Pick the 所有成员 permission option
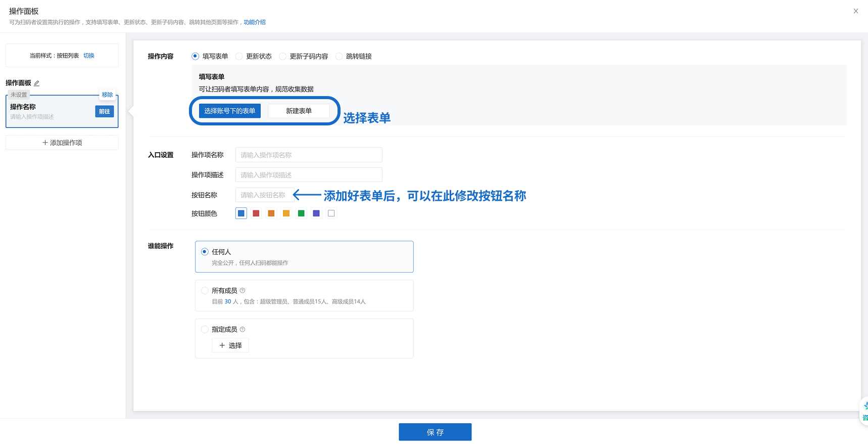The image size is (868, 444). coord(205,291)
